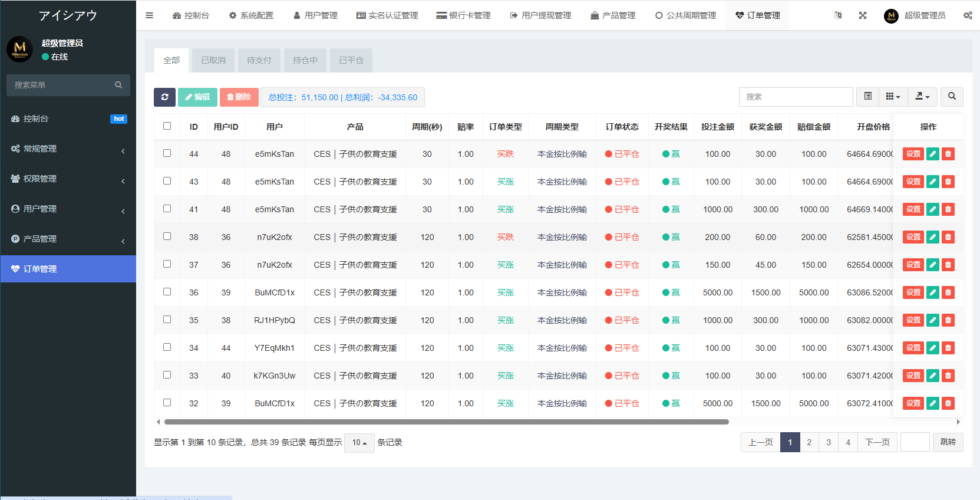Image resolution: width=980 pixels, height=500 pixels.
Task: Click the admin avatar in top header
Action: pos(891,16)
